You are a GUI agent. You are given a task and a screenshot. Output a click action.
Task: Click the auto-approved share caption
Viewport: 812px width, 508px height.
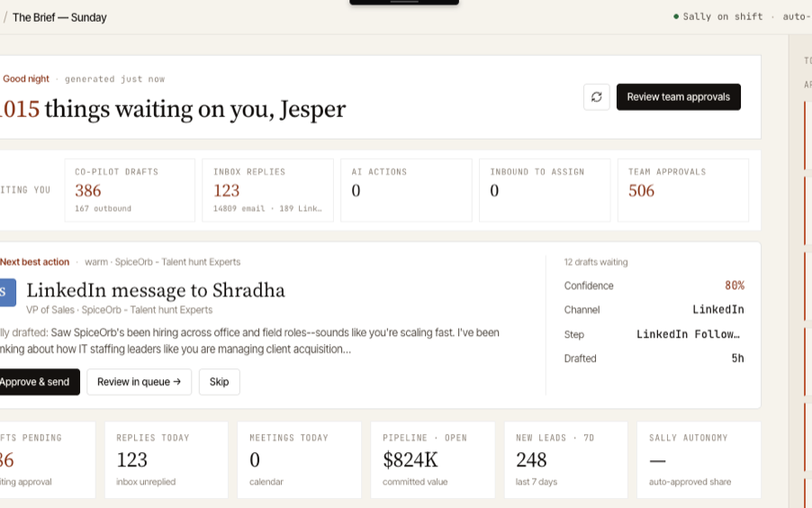click(x=690, y=482)
